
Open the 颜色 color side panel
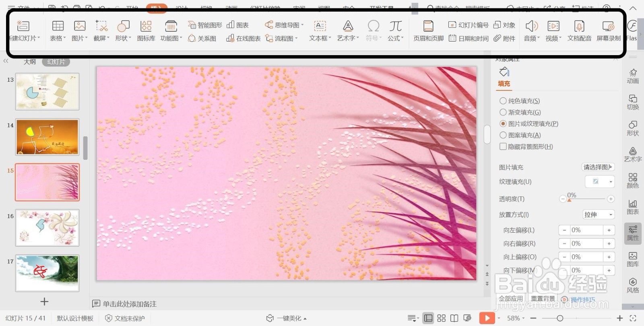pyautogui.click(x=633, y=180)
